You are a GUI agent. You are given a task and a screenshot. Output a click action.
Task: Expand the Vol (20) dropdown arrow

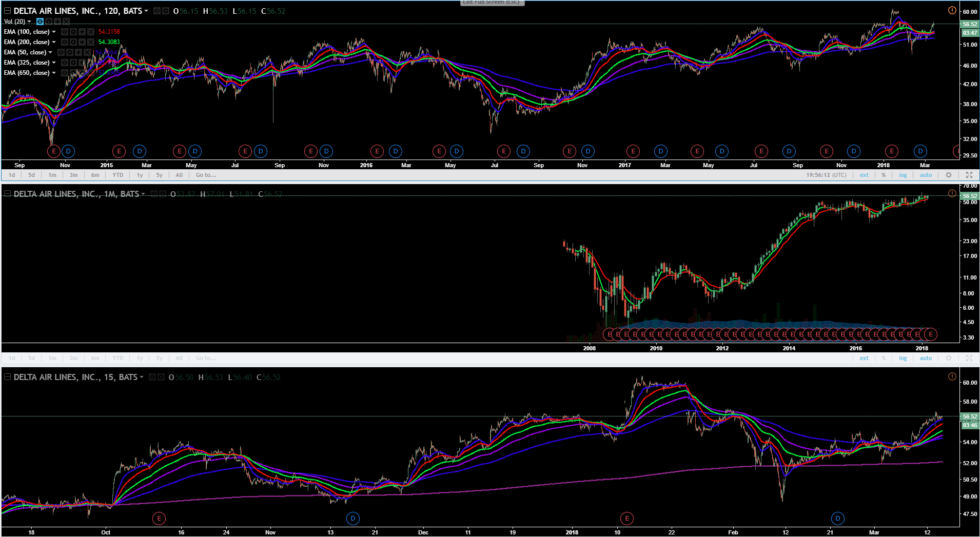coord(29,22)
